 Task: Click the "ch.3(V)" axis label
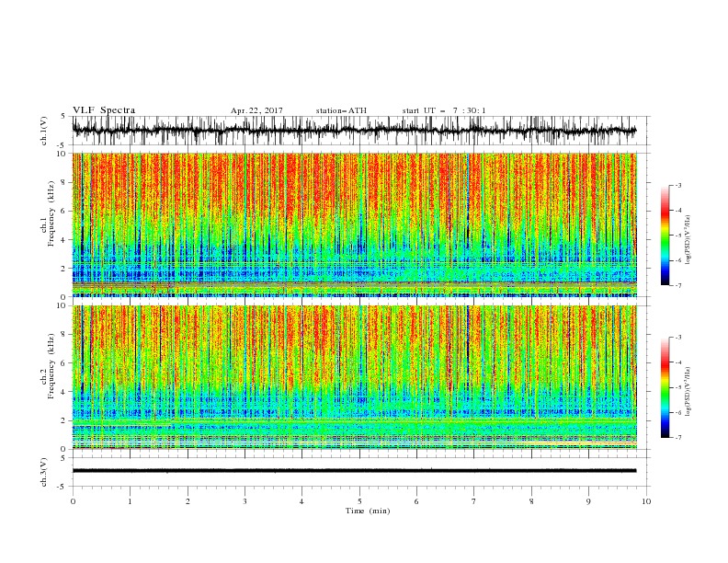click(x=44, y=472)
